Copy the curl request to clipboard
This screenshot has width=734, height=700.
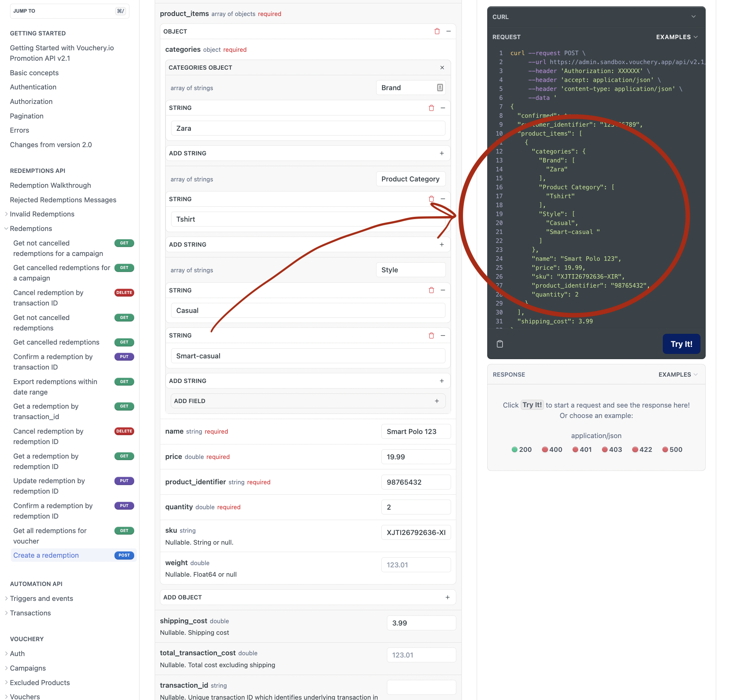pyautogui.click(x=500, y=344)
